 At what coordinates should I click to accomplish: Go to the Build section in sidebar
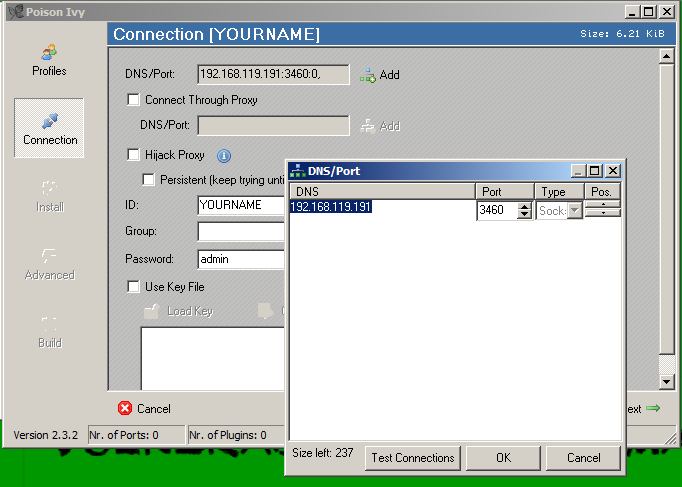click(50, 332)
